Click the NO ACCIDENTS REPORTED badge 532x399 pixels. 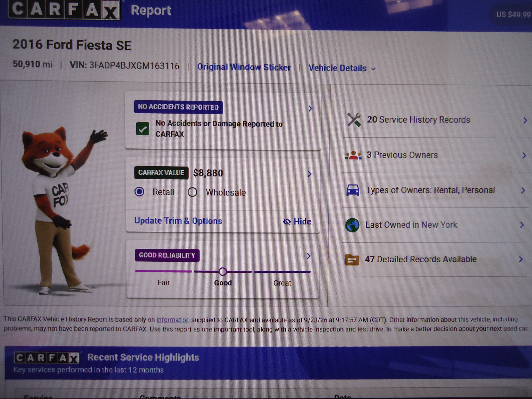point(178,107)
